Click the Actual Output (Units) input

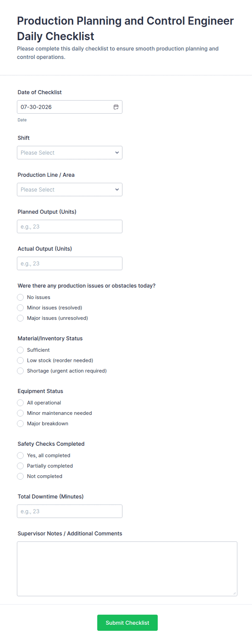tap(70, 264)
